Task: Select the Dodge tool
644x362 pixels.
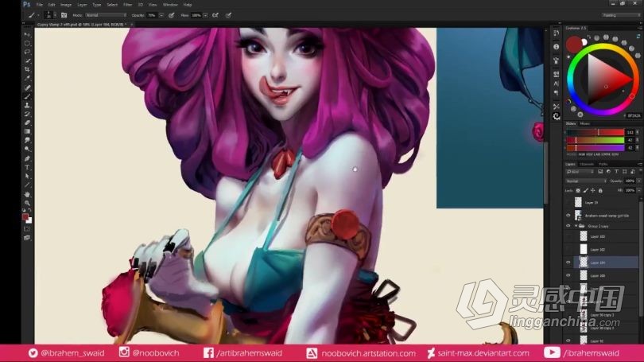Action: (x=27, y=149)
